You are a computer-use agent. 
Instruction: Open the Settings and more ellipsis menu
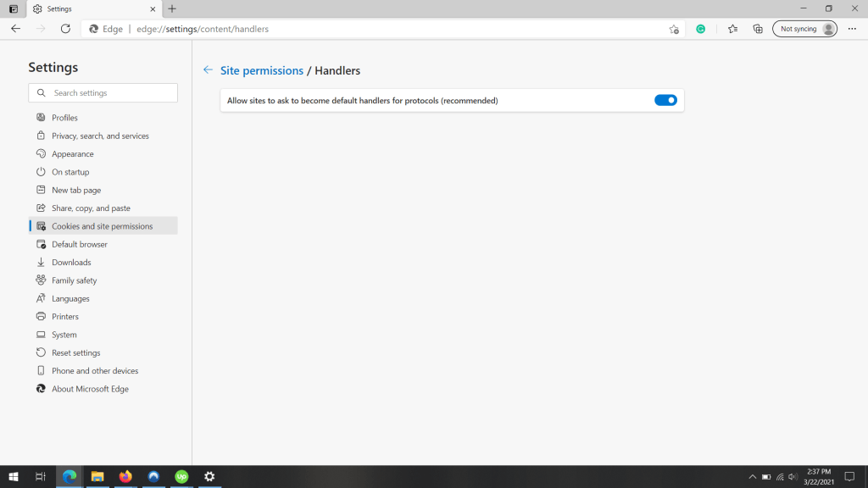pos(852,28)
